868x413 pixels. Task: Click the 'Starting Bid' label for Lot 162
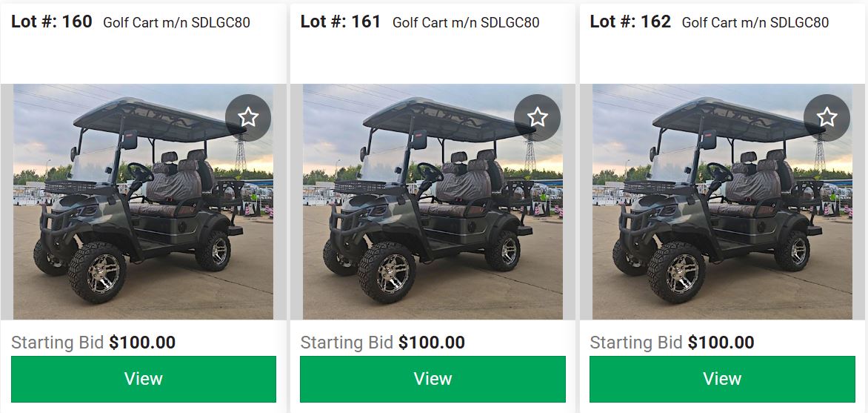tap(636, 343)
